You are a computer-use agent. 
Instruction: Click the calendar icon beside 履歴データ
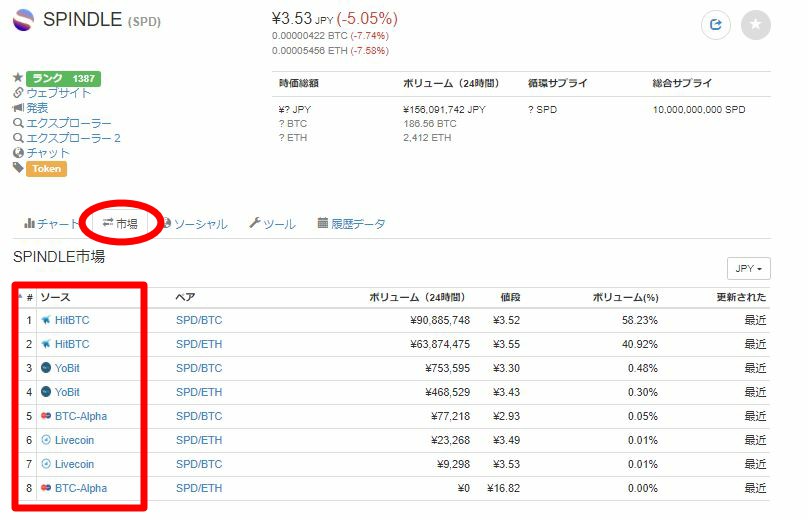(x=323, y=223)
